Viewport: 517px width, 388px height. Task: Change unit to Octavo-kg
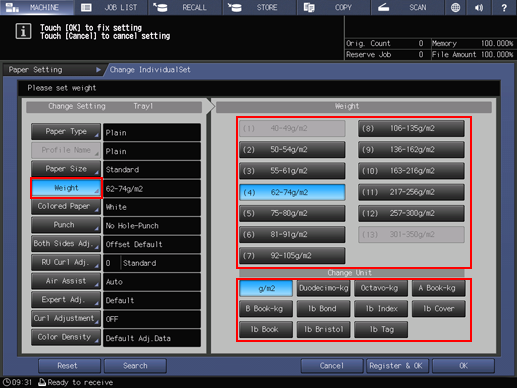point(381,288)
